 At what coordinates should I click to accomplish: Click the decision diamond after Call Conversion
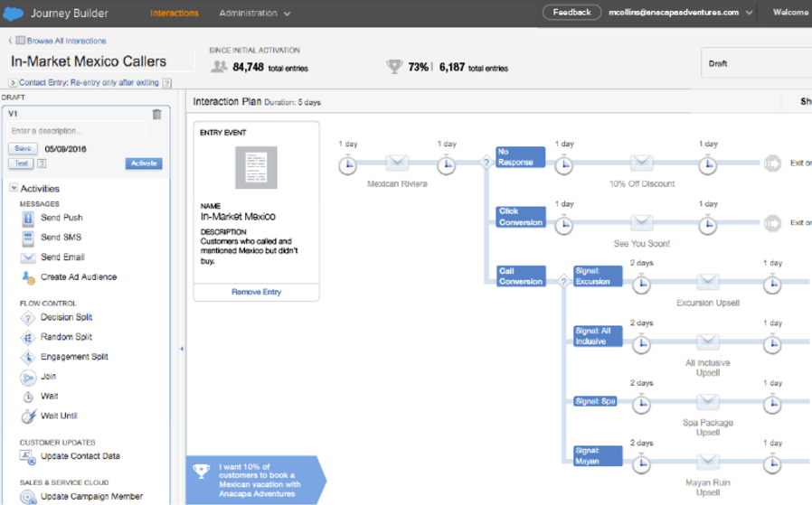tap(563, 282)
